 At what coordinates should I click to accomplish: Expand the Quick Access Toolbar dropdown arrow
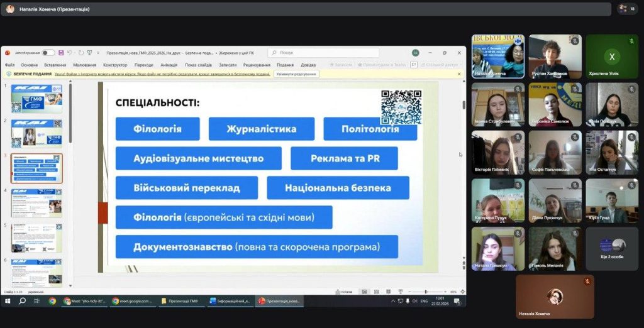pos(98,53)
